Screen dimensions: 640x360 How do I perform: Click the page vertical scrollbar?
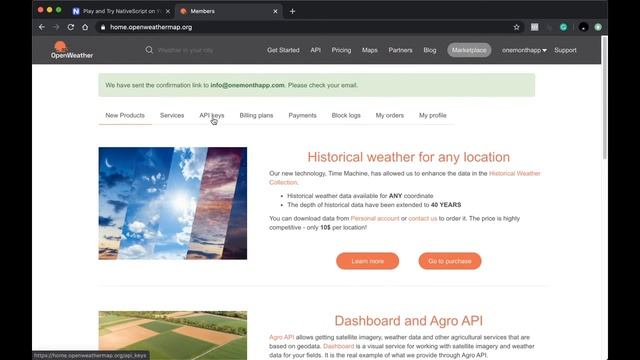tap(604, 98)
